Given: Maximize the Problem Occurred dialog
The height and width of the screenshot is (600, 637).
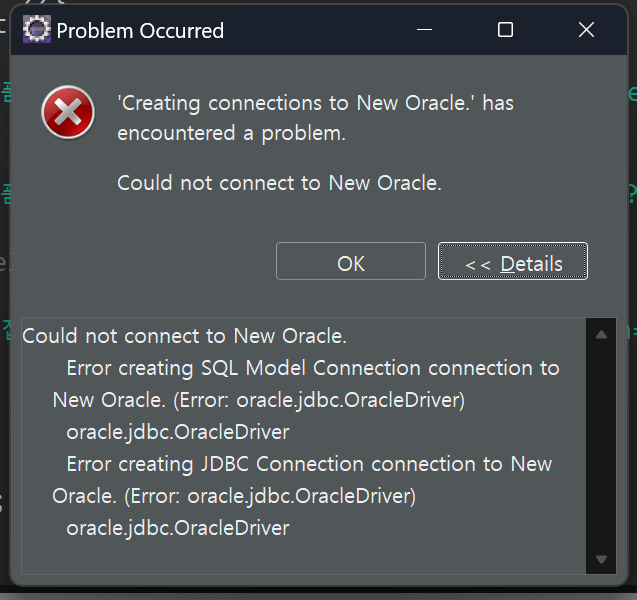Looking at the screenshot, I should point(505,30).
